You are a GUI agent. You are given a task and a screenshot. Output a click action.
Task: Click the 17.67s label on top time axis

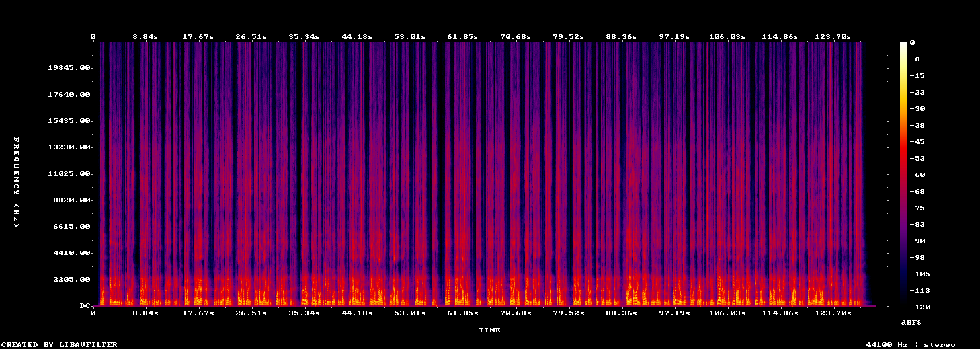198,36
